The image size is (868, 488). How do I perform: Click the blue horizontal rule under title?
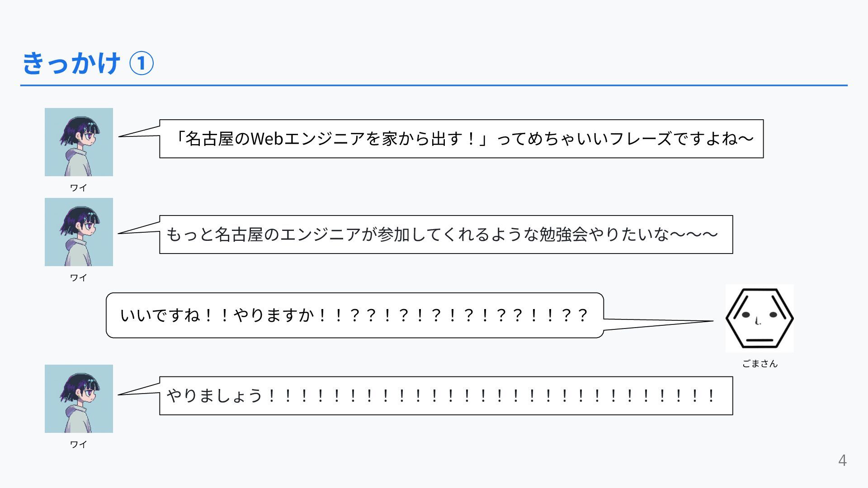(434, 85)
